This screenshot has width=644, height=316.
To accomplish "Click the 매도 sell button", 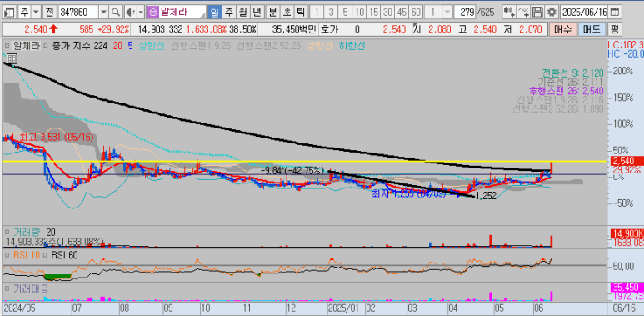I will pyautogui.click(x=592, y=29).
